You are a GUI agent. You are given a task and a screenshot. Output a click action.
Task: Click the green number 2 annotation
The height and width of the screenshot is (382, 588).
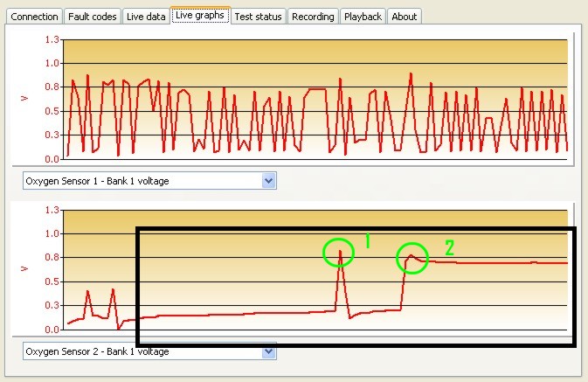(x=450, y=247)
